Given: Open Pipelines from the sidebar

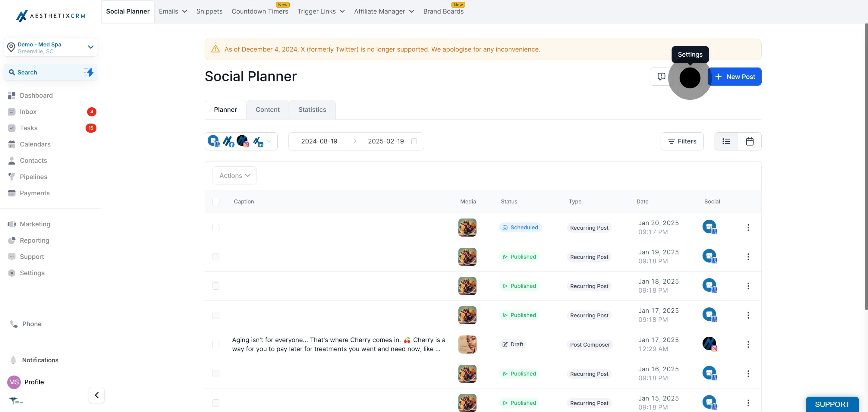Looking at the screenshot, I should 33,177.
